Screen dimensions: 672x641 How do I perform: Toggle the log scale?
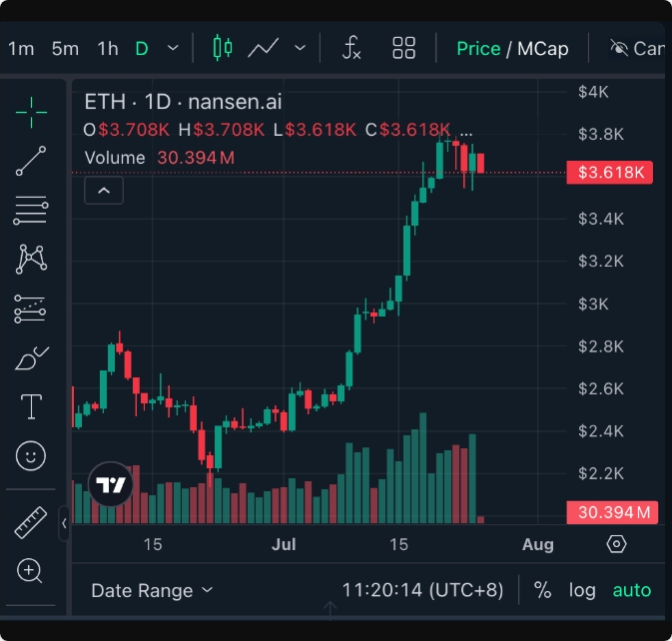point(582,590)
